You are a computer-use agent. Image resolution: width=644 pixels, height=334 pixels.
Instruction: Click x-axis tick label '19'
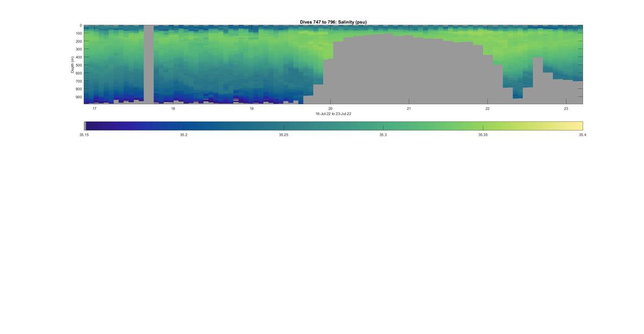pyautogui.click(x=251, y=108)
